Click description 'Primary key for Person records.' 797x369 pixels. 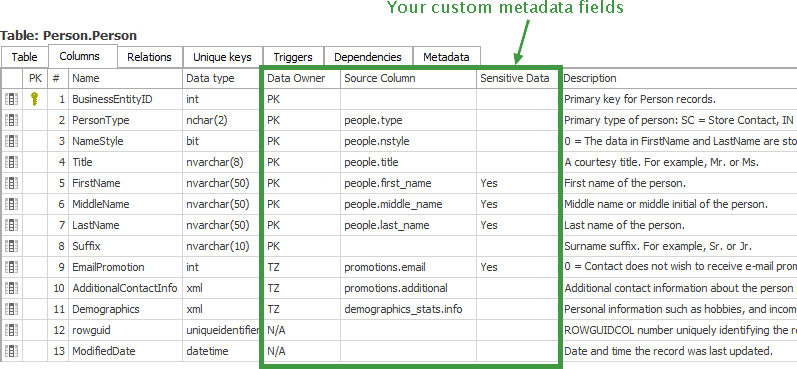coord(640,99)
